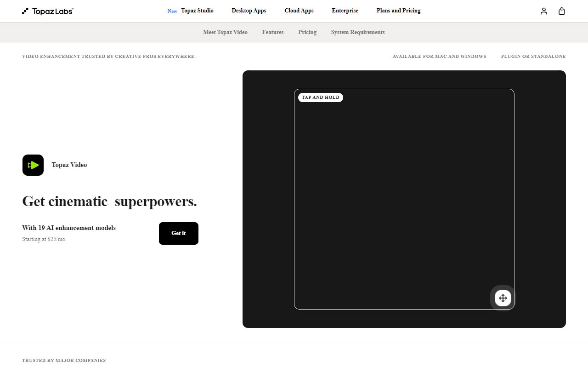Viewport: 588px width, 368px height.
Task: Open the Enterprise navigation item
Action: click(345, 11)
